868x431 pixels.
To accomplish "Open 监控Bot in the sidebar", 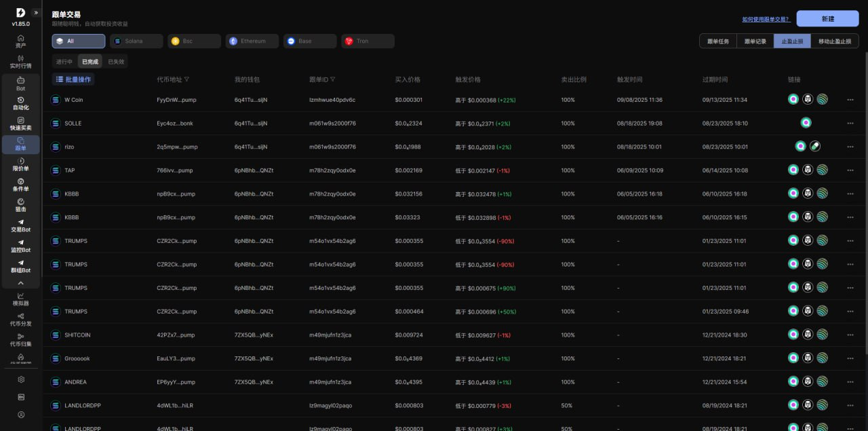I will (x=20, y=246).
